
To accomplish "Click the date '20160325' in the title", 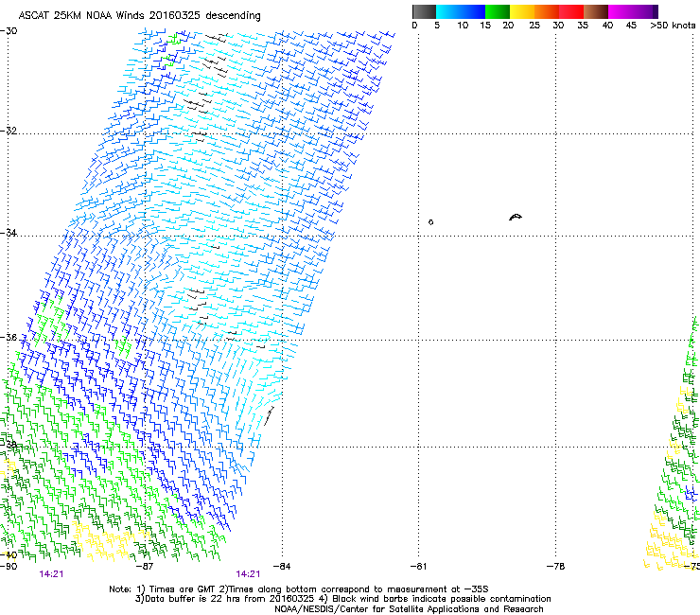I will pos(175,15).
